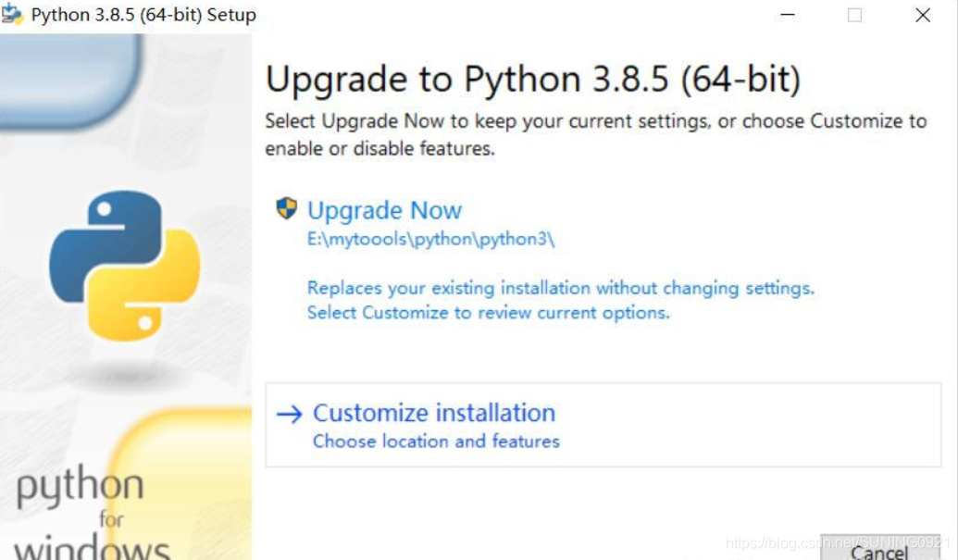Viewport: 958px width, 560px height.
Task: Click 'Replaces your existing installation' description text
Action: click(x=561, y=288)
